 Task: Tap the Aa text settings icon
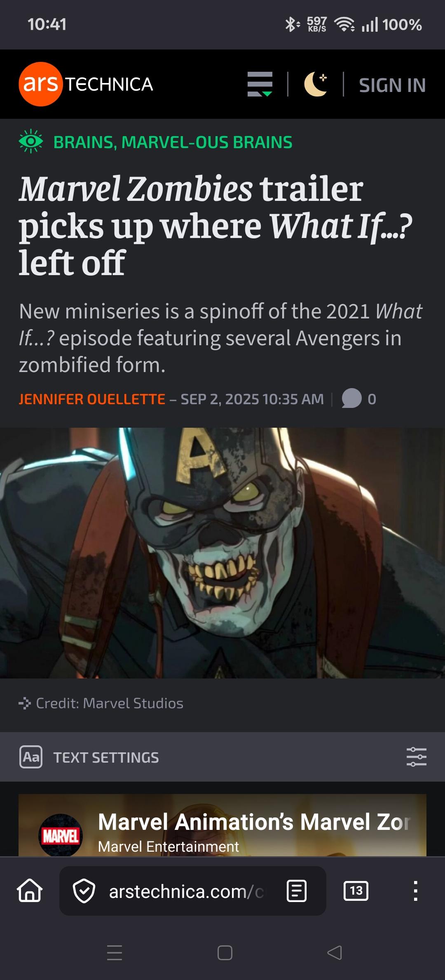tap(31, 757)
